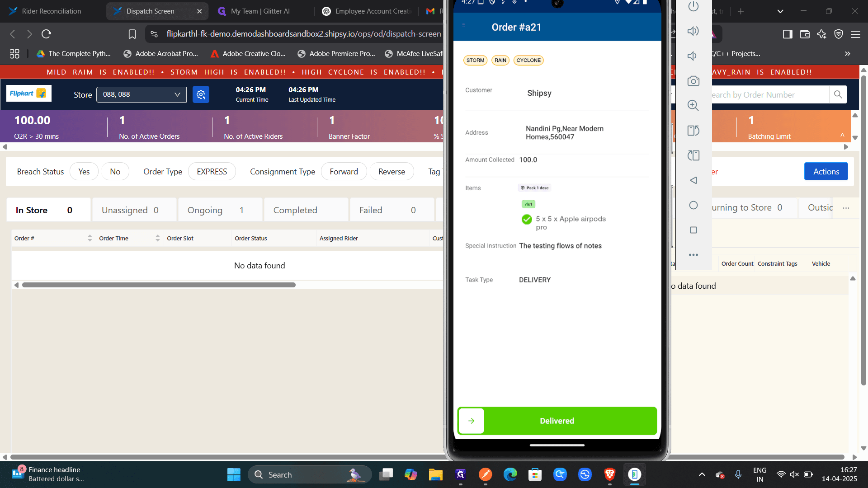868x488 pixels.
Task: Click the emulator back triangle icon
Action: pos(693,180)
